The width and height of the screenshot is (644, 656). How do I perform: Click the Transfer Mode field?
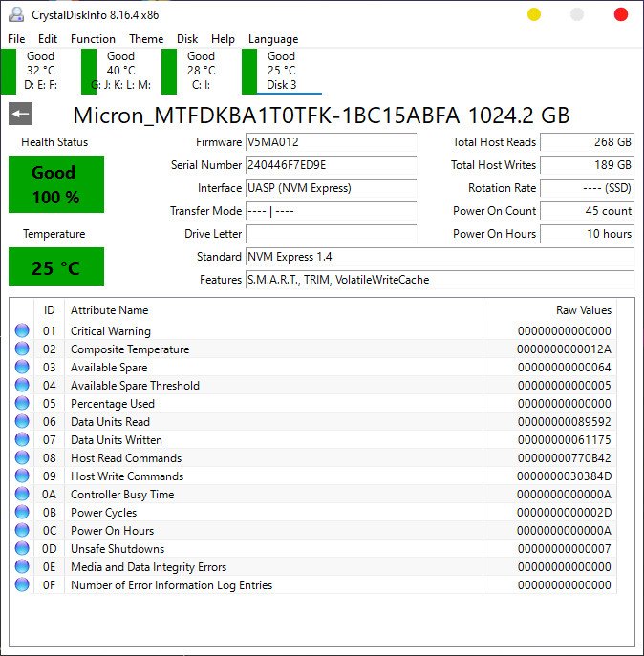(331, 211)
